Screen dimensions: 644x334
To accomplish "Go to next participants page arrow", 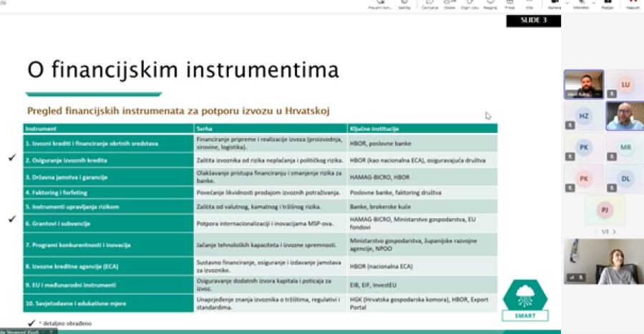I will pyautogui.click(x=618, y=232).
